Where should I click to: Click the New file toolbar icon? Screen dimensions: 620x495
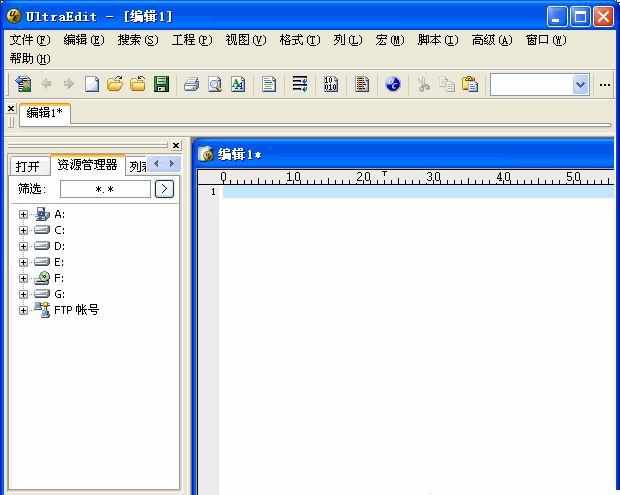point(92,85)
